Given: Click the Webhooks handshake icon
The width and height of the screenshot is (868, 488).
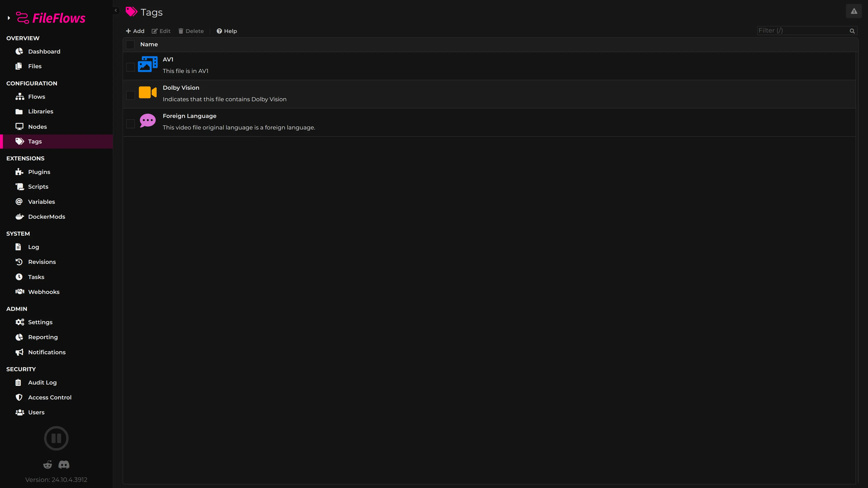Looking at the screenshot, I should point(20,292).
